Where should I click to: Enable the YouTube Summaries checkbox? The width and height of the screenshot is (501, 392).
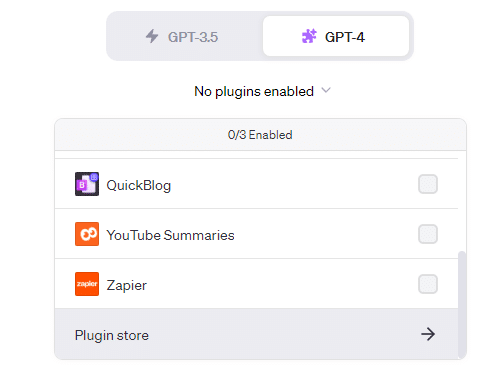click(428, 234)
